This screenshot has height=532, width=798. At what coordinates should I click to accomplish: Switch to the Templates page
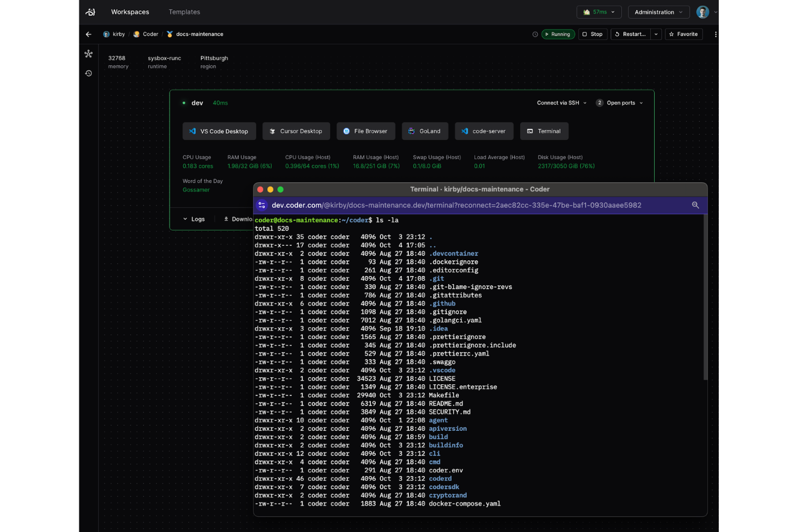pos(184,11)
